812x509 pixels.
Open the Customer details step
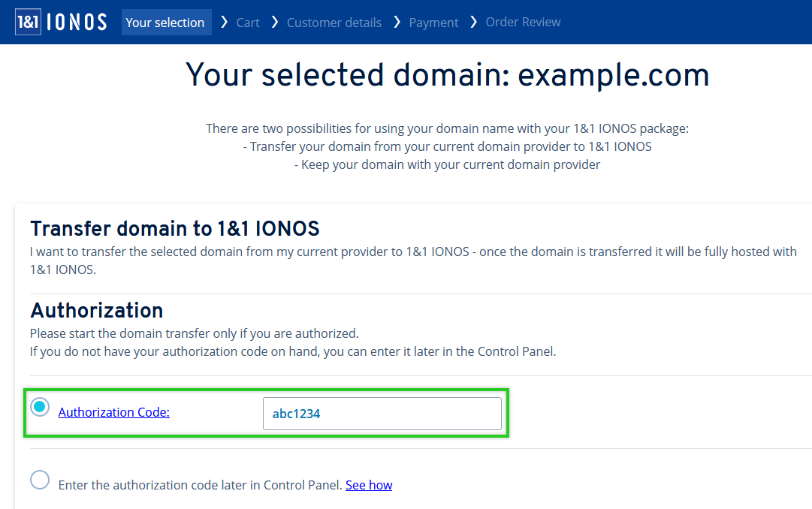(x=334, y=23)
